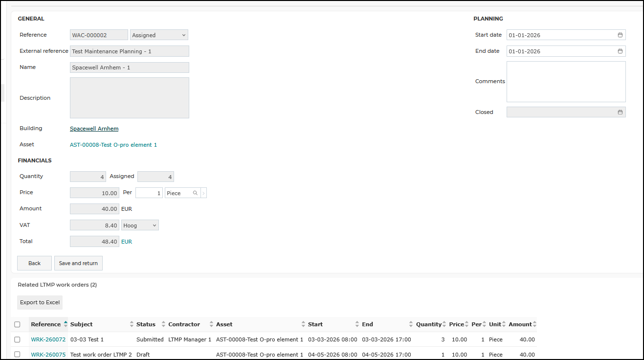
Task: Sort by the End column arrows
Action: point(411,324)
